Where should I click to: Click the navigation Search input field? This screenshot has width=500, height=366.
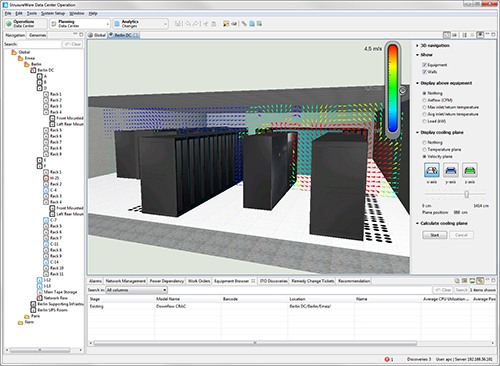click(x=40, y=44)
